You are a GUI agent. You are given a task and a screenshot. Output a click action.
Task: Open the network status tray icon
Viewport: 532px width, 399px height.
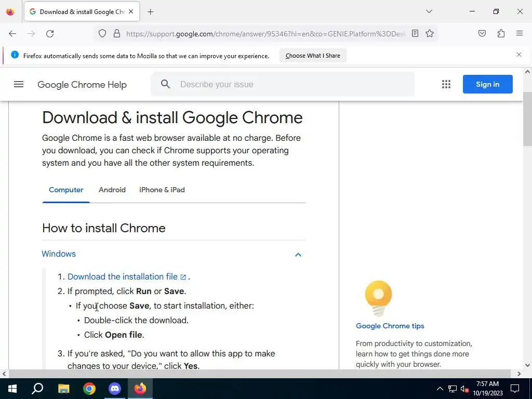(x=453, y=389)
